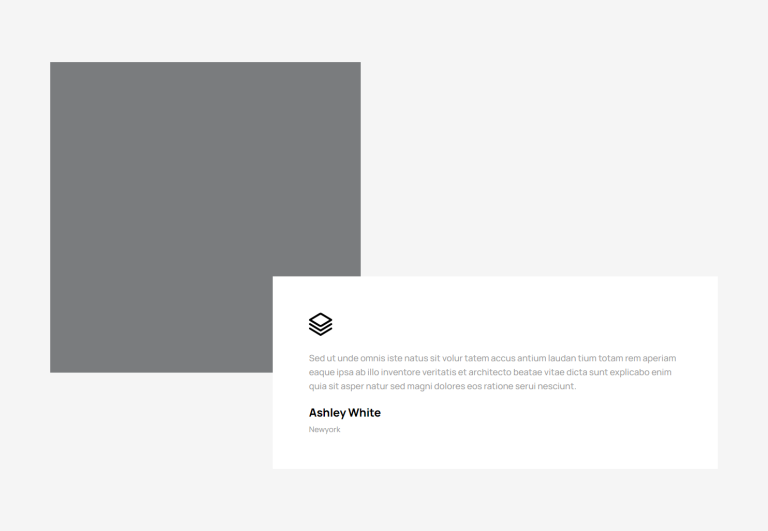Screen dimensions: 768x531
Task: Click the word "architecto" in the paragraph
Action: 490,372
